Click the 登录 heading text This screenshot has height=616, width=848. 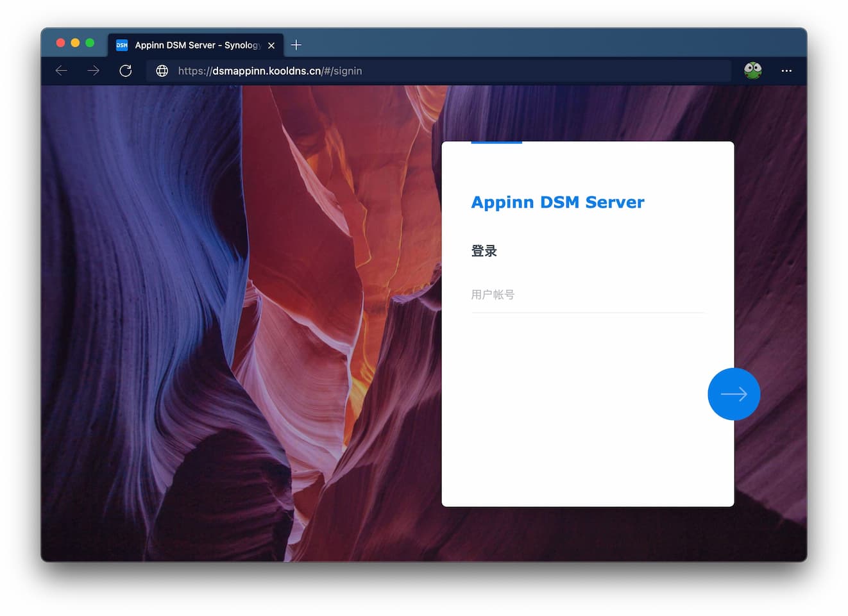pyautogui.click(x=484, y=251)
